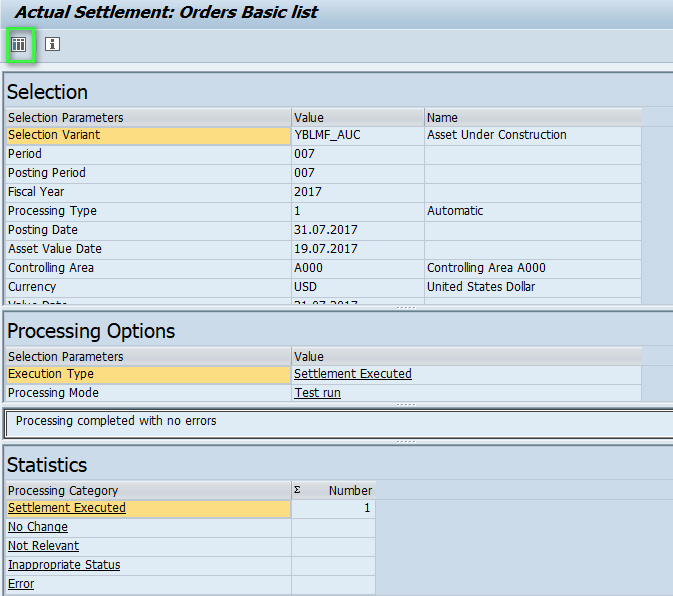The width and height of the screenshot is (673, 596).
Task: Select the Processing Mode row label
Action: [54, 393]
